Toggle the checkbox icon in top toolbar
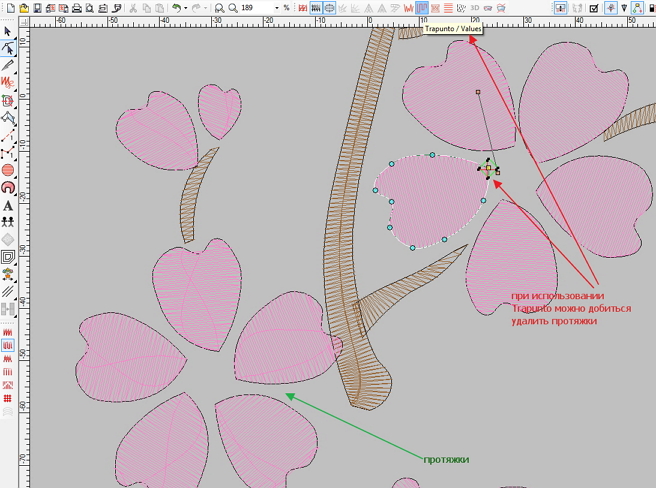656x488 pixels. click(594, 8)
